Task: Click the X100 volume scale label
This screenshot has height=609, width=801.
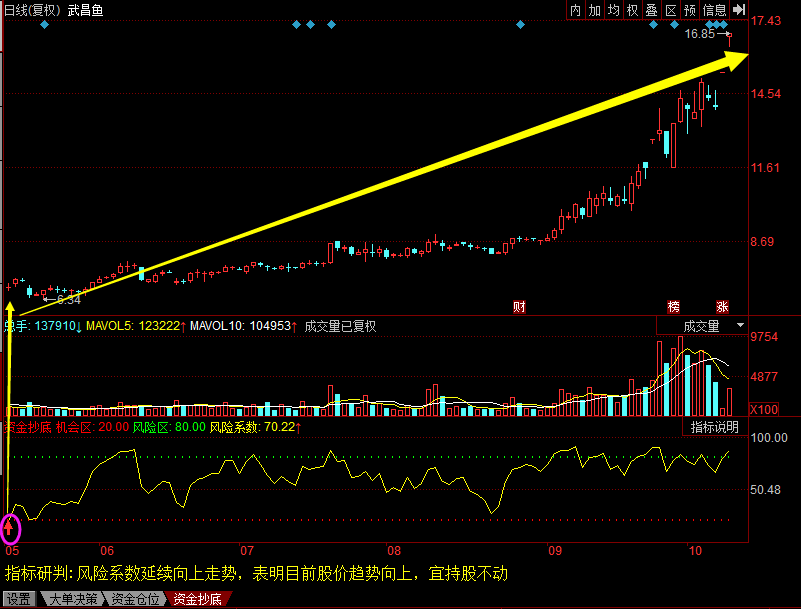Action: click(x=764, y=410)
